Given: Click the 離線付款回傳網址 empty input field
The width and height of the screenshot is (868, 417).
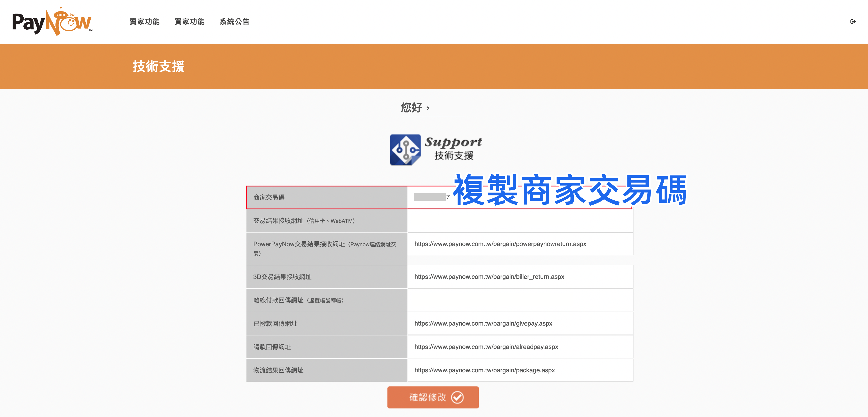Looking at the screenshot, I should click(520, 300).
